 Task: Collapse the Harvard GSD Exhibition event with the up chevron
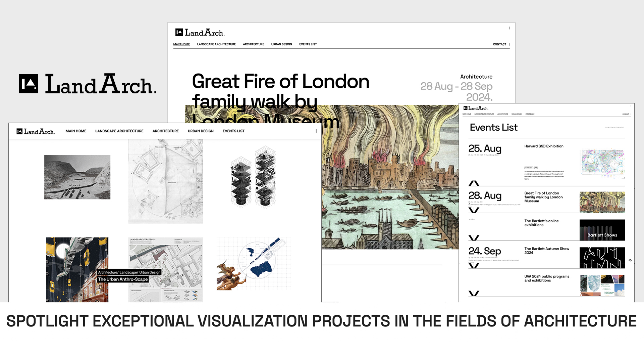point(474,183)
